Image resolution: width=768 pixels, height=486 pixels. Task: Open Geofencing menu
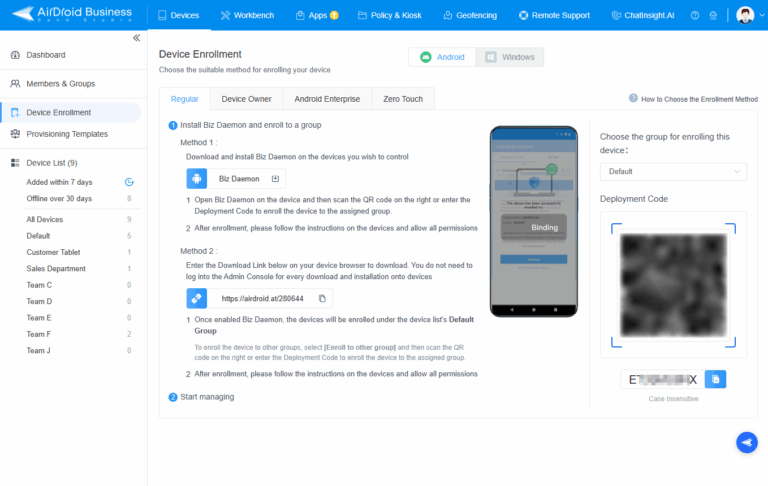click(x=470, y=15)
